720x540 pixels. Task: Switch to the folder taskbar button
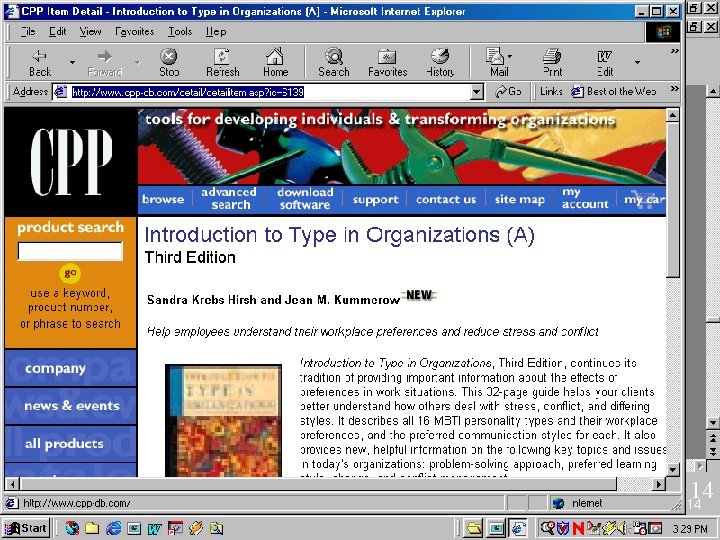(x=473, y=529)
